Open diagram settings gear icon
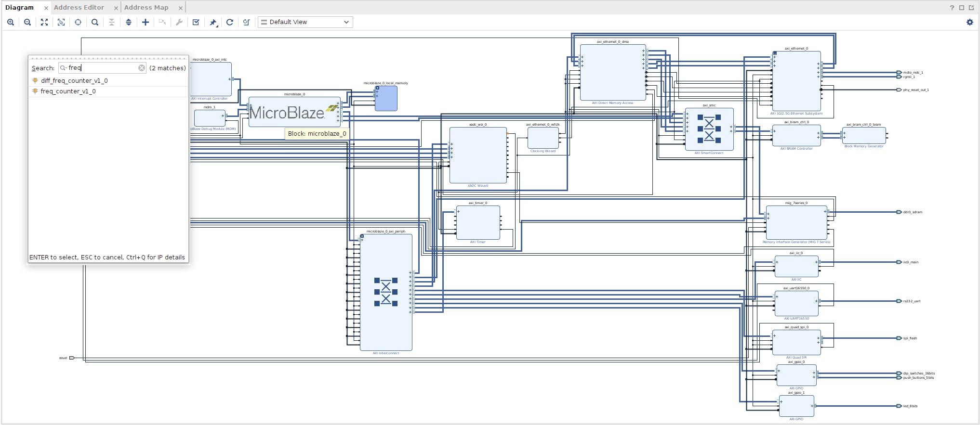 click(970, 22)
